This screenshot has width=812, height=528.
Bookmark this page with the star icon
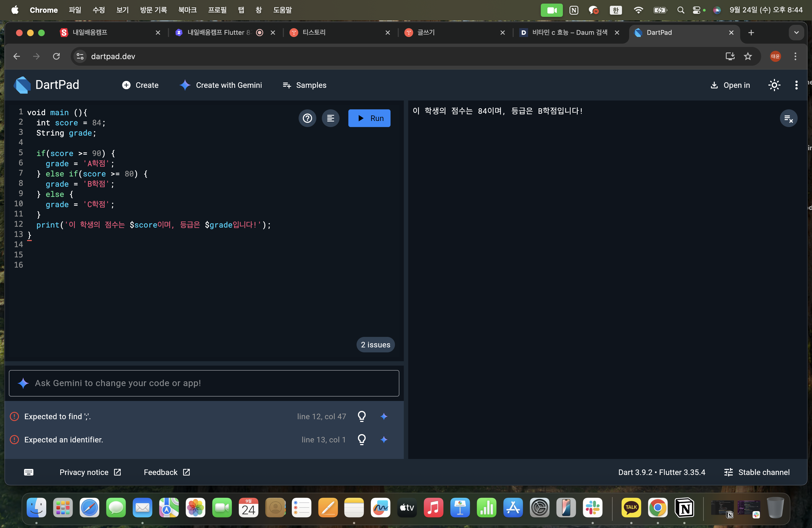748,56
